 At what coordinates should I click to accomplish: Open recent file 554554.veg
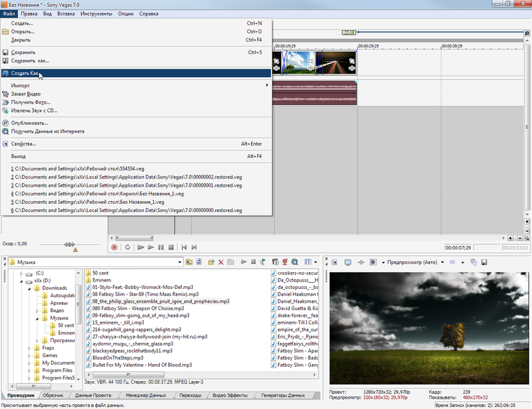(x=136, y=168)
